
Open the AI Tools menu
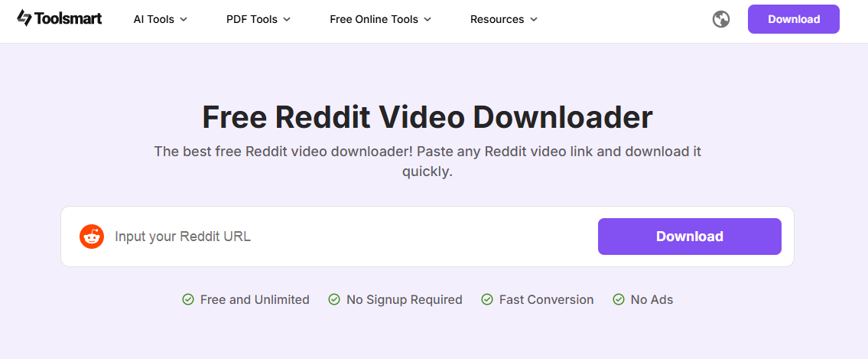point(161,19)
